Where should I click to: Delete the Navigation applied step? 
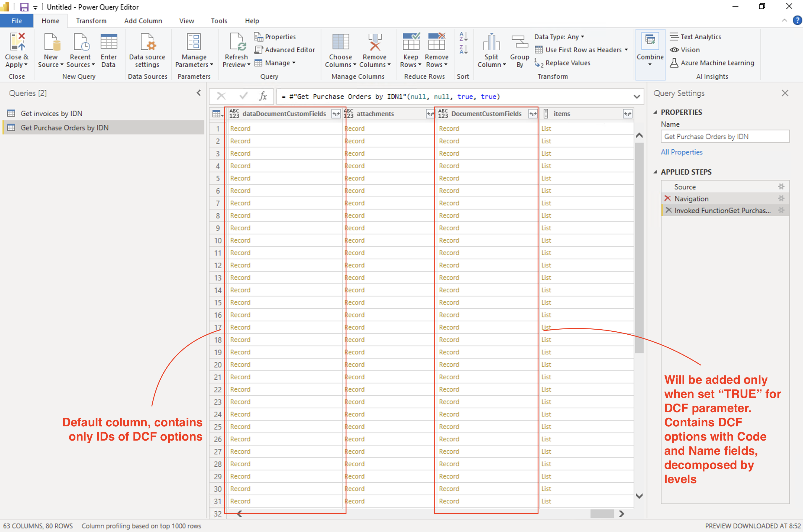click(x=667, y=199)
